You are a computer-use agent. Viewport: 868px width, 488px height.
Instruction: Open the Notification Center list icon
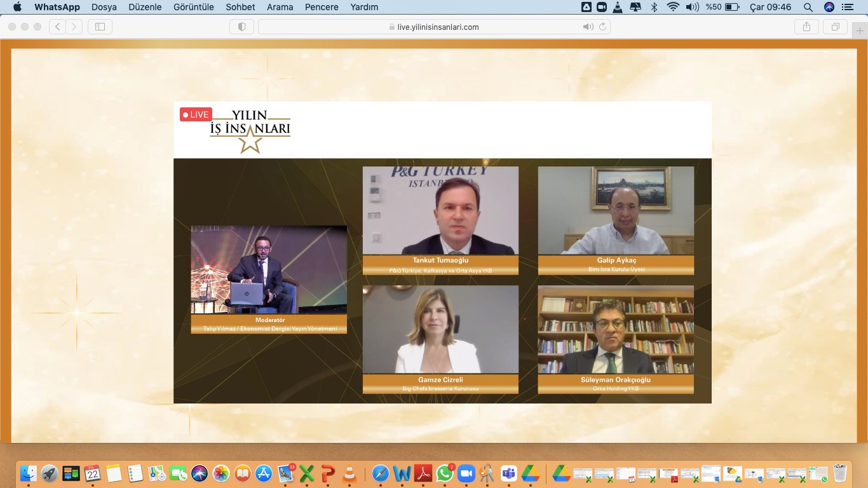tap(848, 7)
